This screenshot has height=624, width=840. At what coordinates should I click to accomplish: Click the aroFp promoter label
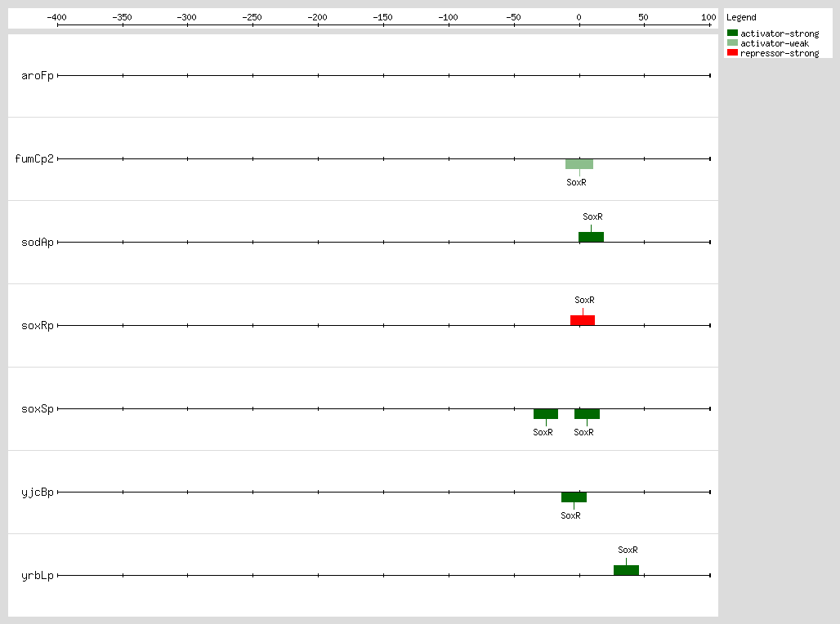[38, 76]
